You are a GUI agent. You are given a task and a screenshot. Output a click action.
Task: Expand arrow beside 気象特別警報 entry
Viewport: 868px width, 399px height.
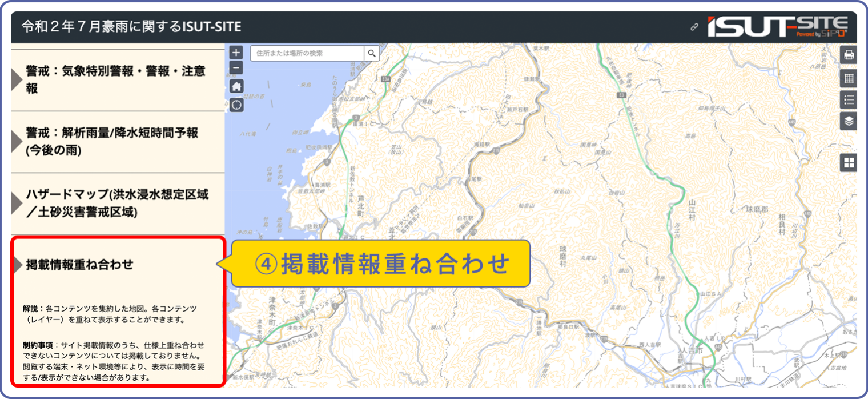coord(17,81)
